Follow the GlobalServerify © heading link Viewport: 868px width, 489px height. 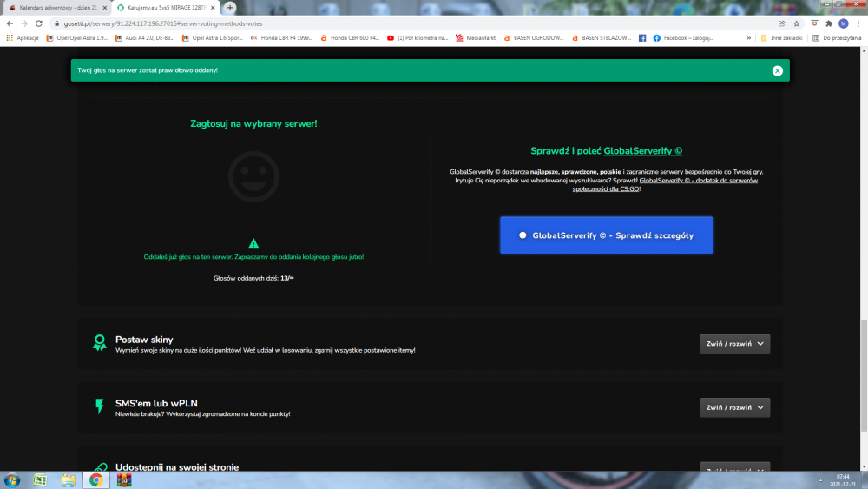[x=642, y=150]
